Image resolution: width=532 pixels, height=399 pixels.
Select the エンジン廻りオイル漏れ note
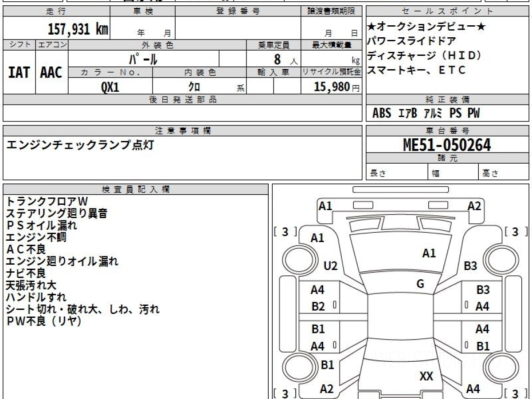(x=62, y=261)
